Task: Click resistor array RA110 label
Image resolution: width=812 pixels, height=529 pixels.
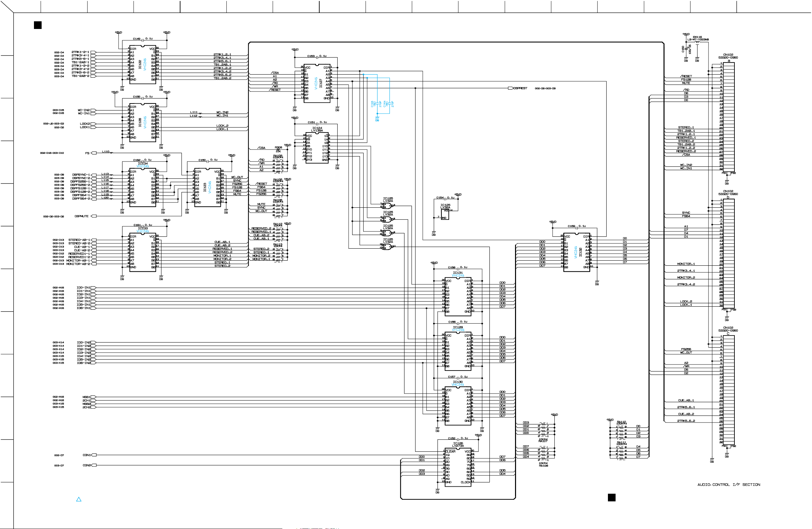Action: 622,422
